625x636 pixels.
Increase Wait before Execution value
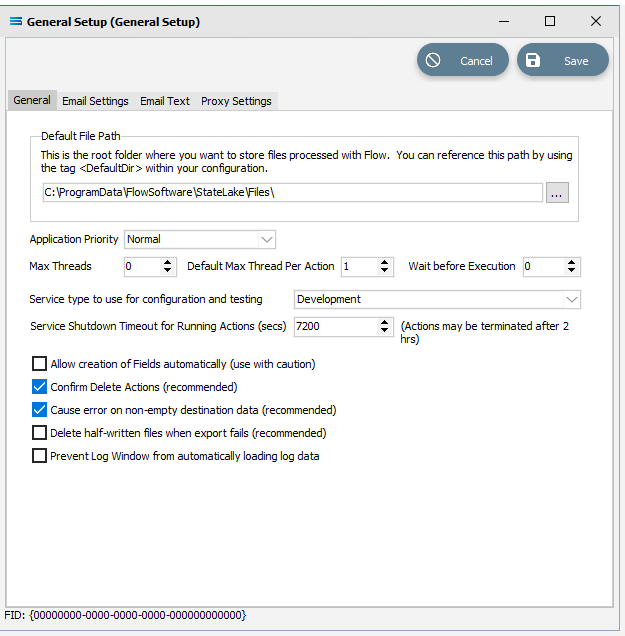click(x=571, y=262)
